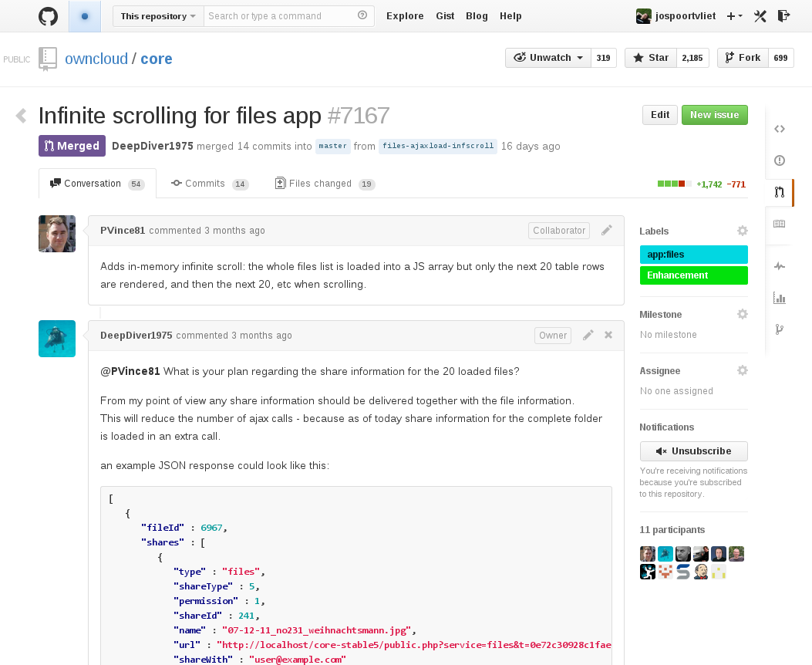Open the files-ajaxload-infscroll branch link
Image resolution: width=812 pixels, height=665 pixels.
point(438,146)
